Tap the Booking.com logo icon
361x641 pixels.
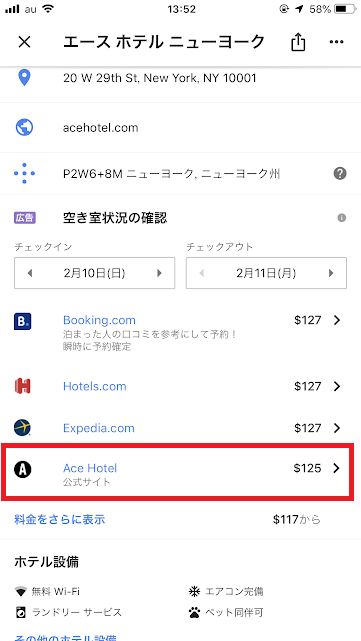[22, 321]
